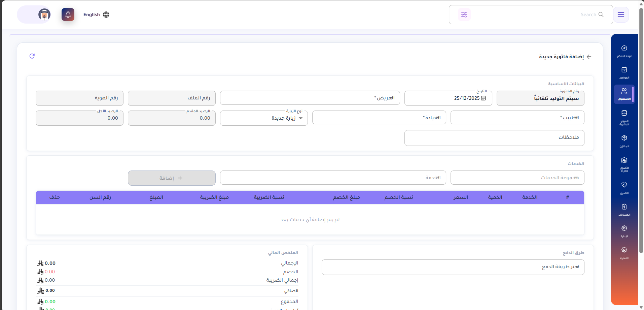Click the إضافة add service button
644x310 pixels.
(x=172, y=178)
